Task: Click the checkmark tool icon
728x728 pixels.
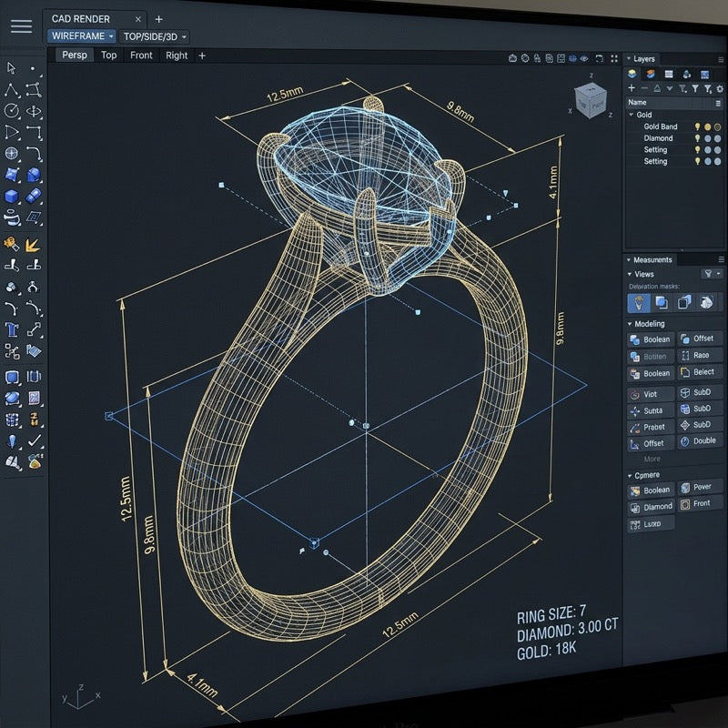Action: point(35,440)
